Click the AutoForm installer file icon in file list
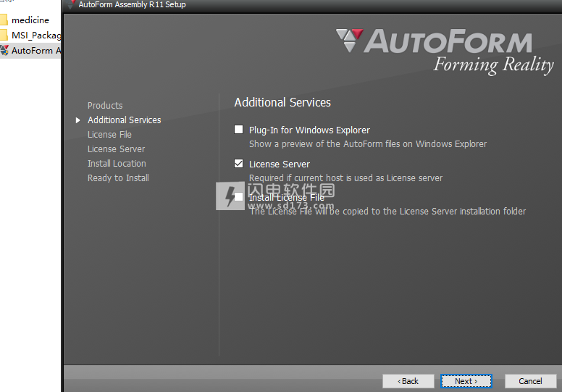 pyautogui.click(x=4, y=50)
